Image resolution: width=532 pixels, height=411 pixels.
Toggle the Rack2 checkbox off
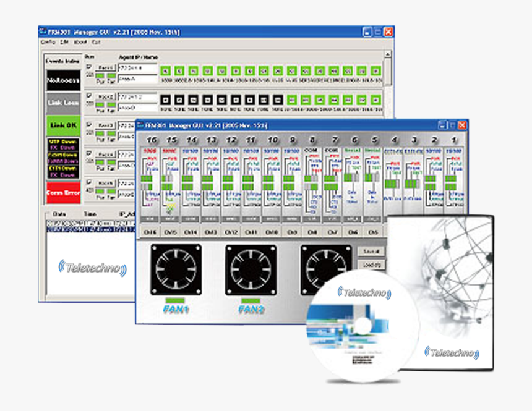coord(88,95)
